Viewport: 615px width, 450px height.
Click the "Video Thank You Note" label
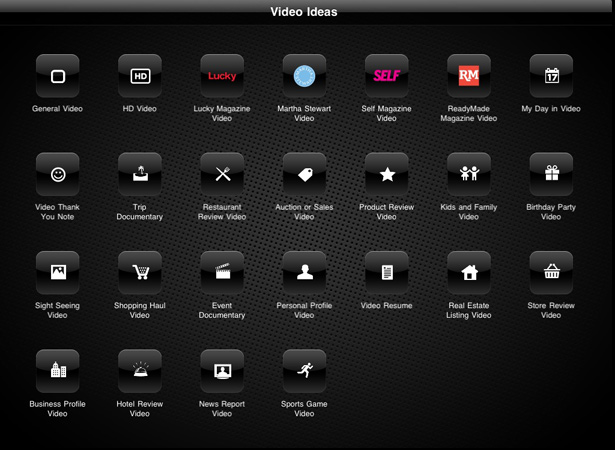57,212
